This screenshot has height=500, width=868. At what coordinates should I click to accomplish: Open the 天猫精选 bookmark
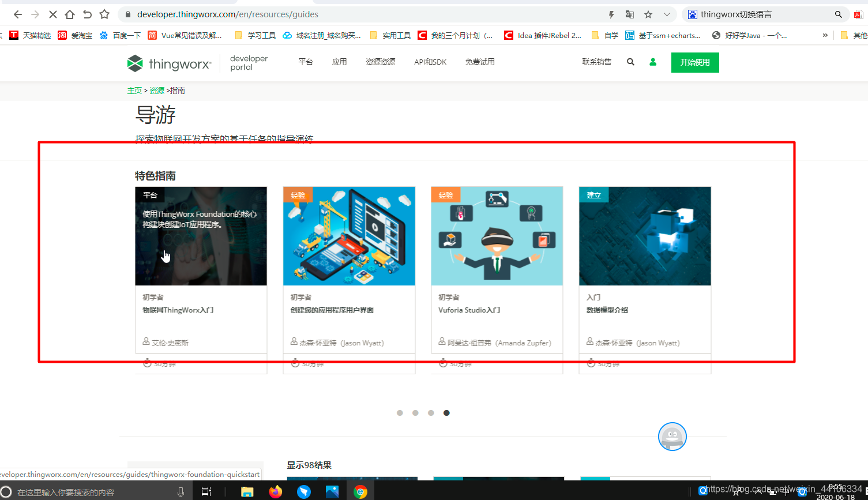pyautogui.click(x=31, y=35)
